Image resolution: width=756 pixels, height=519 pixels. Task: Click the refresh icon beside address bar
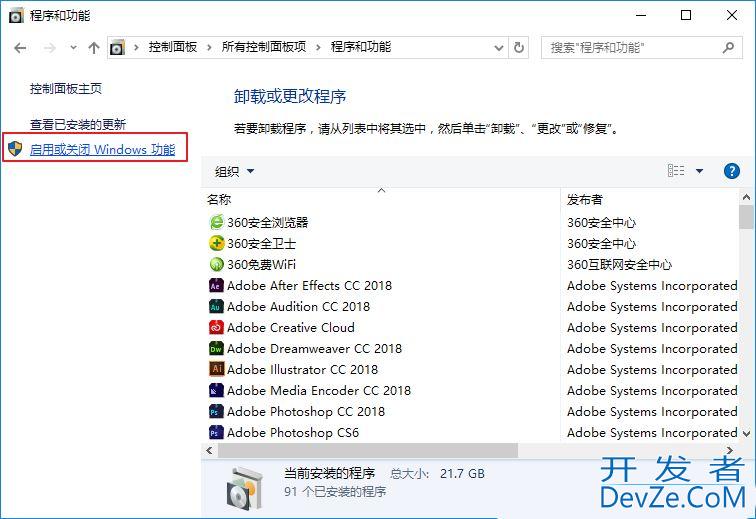[x=519, y=47]
